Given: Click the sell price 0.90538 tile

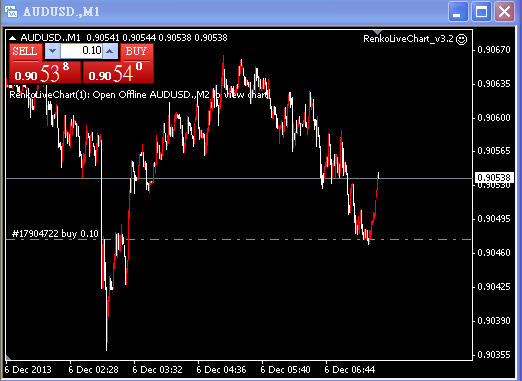Looking at the screenshot, I should pyautogui.click(x=45, y=72).
